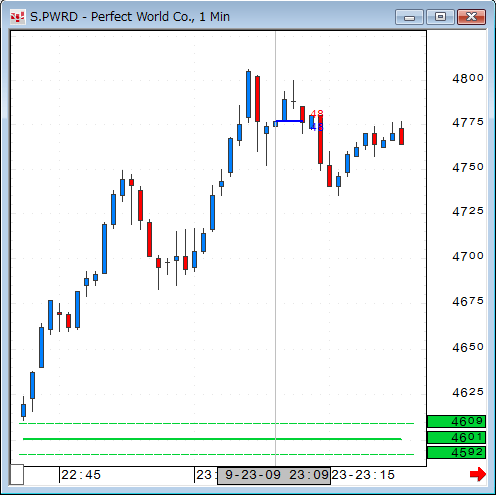Viewport: 496px width, 495px height.
Task: Click the 4800 price scale label
Action: tap(468, 78)
